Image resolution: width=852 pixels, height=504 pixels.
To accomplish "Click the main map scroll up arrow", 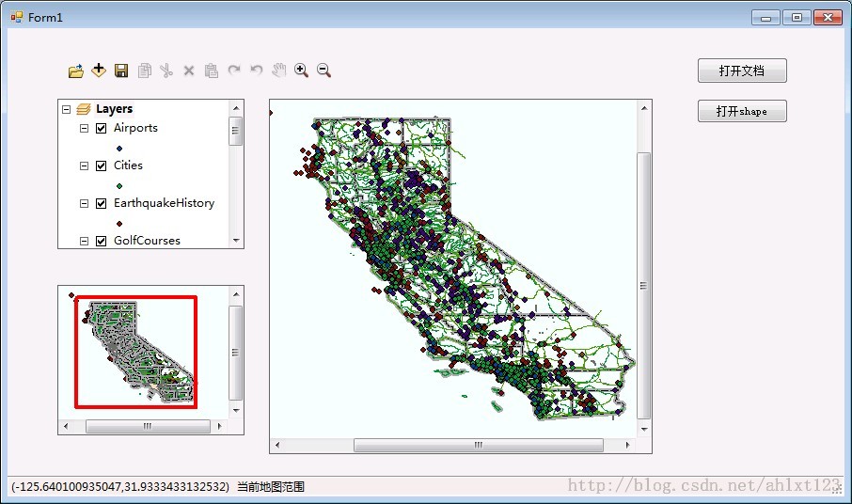I will coord(644,108).
